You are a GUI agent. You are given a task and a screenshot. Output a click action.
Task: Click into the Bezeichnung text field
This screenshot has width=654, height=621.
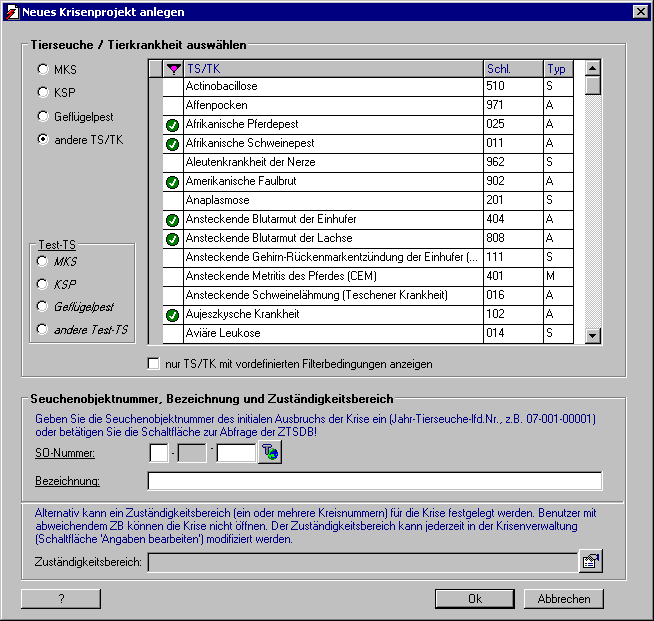pyautogui.click(x=375, y=481)
